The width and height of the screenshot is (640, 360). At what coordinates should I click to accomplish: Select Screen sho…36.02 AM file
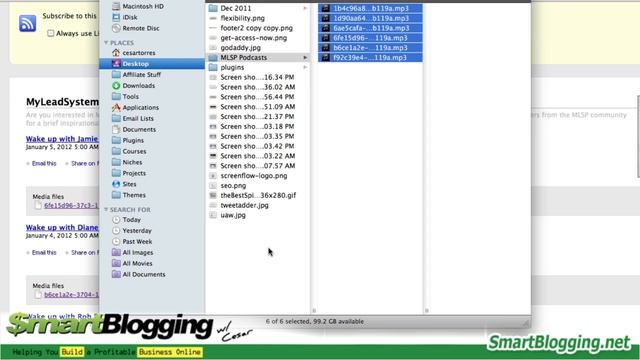[x=258, y=87]
